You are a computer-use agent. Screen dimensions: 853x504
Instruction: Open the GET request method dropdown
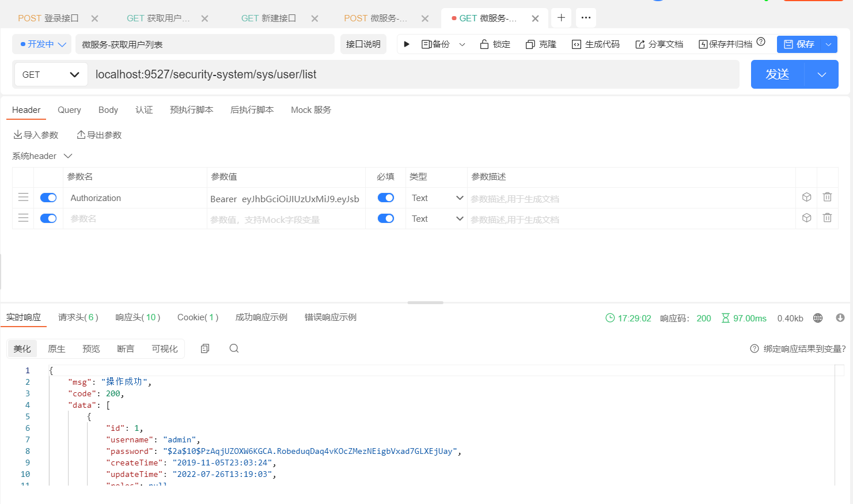click(51, 74)
